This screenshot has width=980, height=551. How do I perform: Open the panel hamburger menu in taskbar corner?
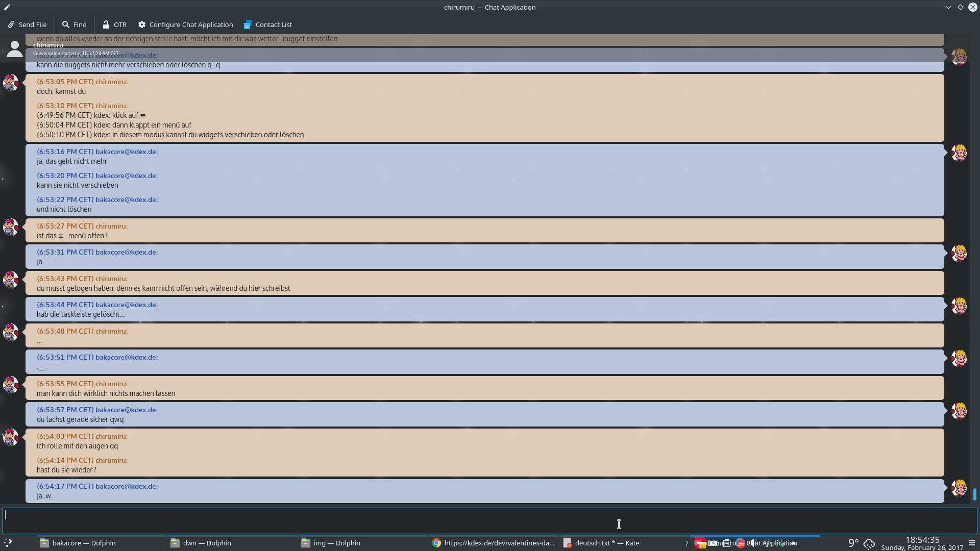[972, 543]
